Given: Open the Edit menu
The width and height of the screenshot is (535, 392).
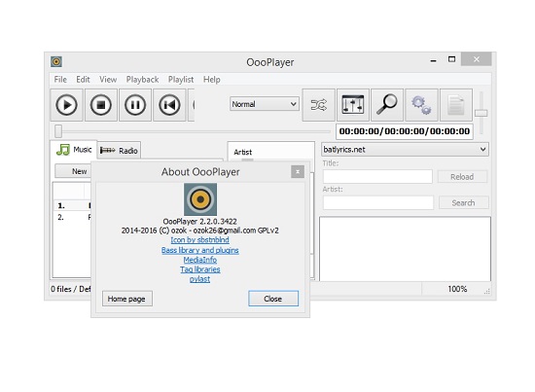Looking at the screenshot, I should [83, 80].
